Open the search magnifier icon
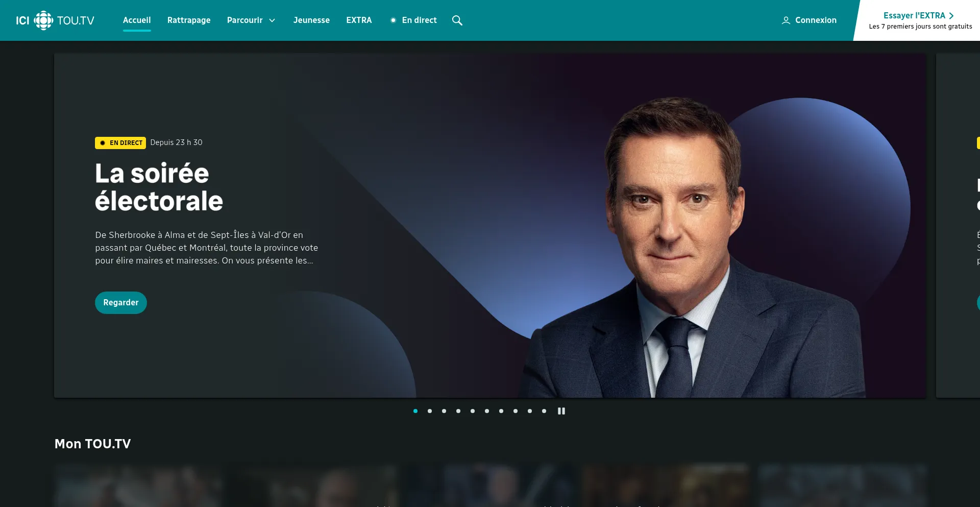This screenshot has width=980, height=507. click(x=457, y=20)
